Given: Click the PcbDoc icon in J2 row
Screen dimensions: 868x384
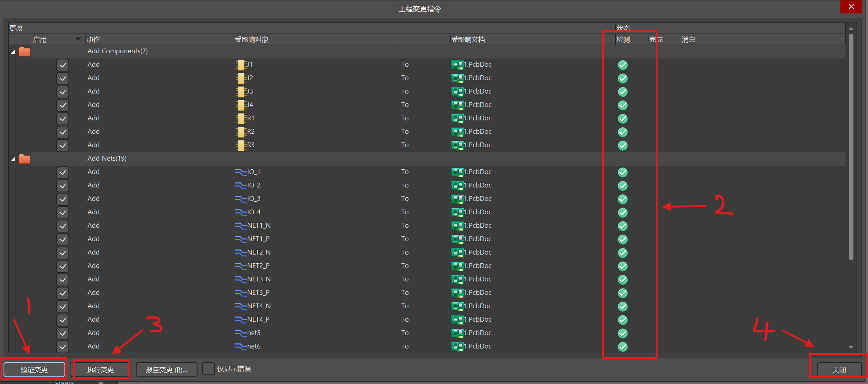Looking at the screenshot, I should (457, 78).
